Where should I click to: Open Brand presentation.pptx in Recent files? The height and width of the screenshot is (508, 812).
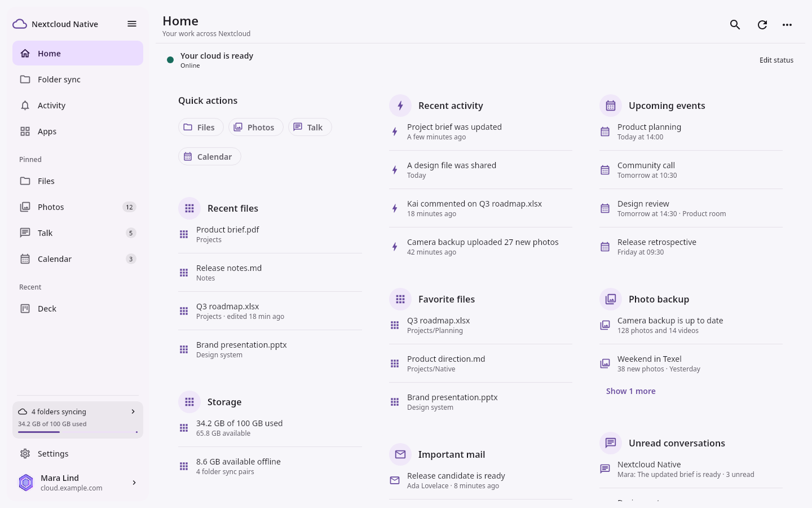[270, 349]
